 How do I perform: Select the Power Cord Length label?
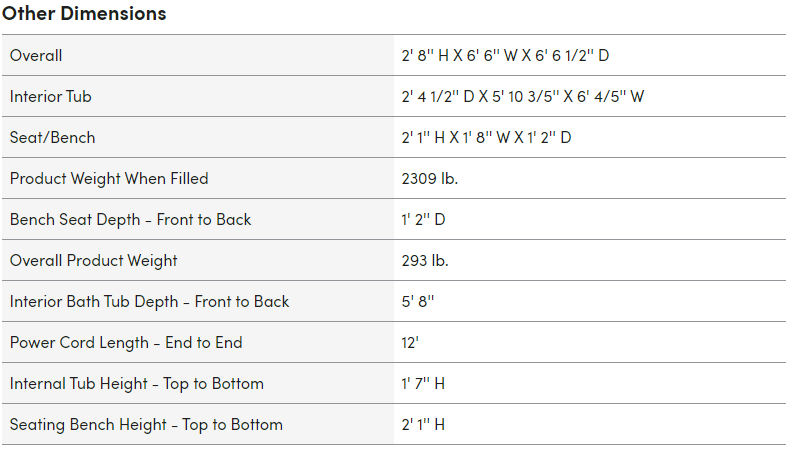[126, 342]
